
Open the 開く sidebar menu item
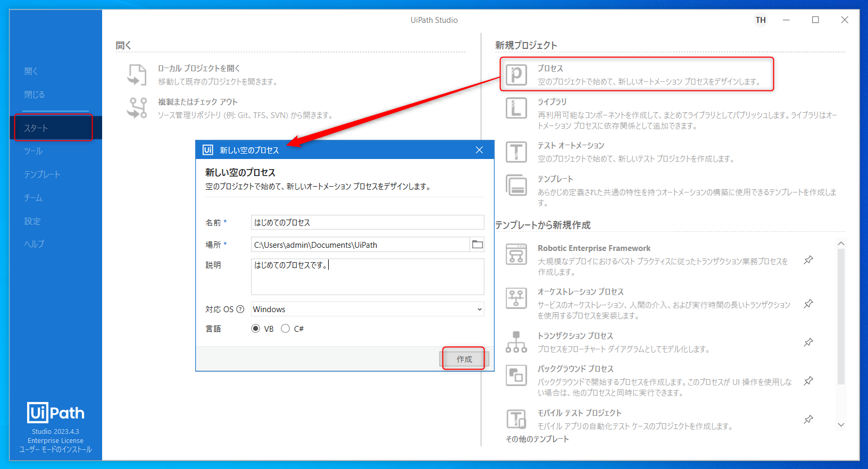pyautogui.click(x=31, y=71)
